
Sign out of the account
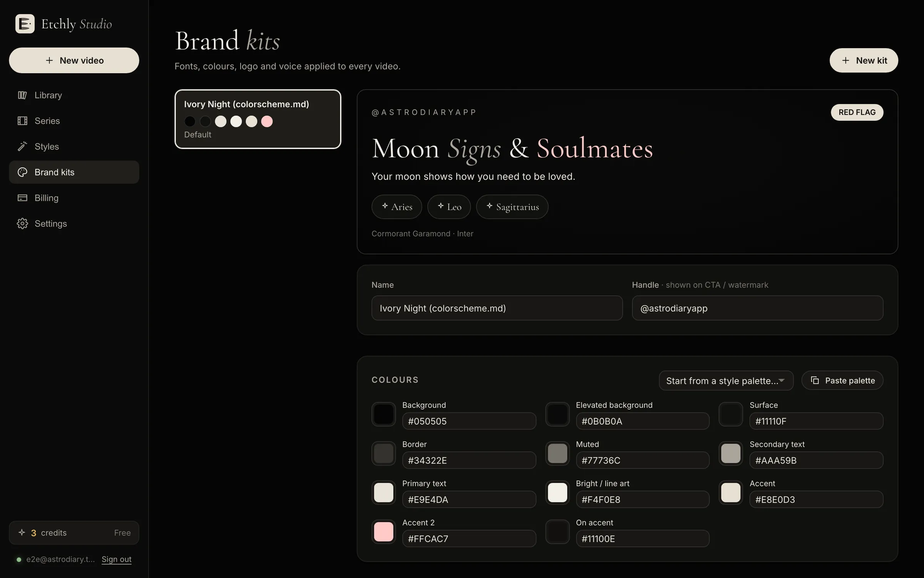(117, 559)
